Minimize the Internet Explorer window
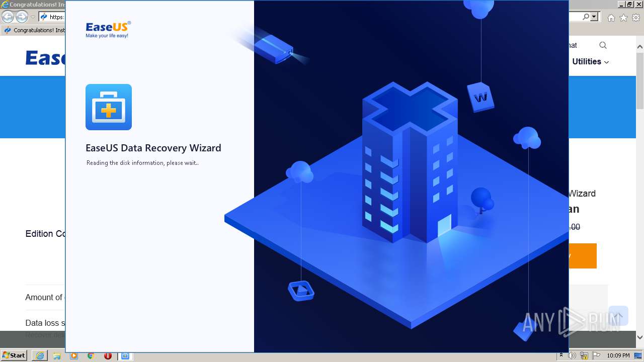Viewport: 644px width, 362px height. [621, 5]
